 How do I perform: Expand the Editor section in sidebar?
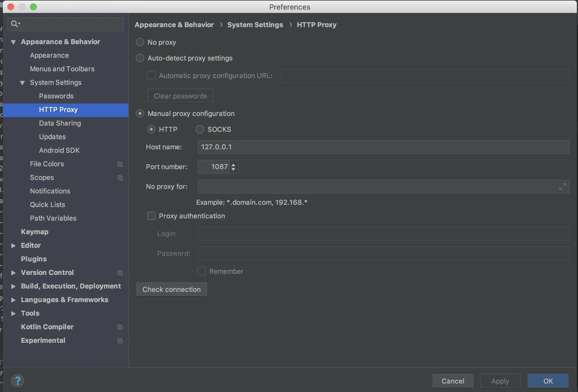click(13, 245)
